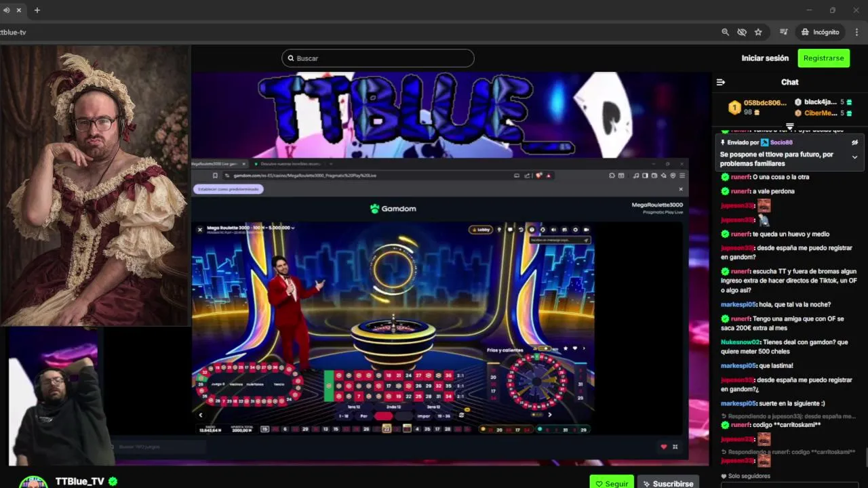The height and width of the screenshot is (488, 868).
Task: Click the Suscribirse button
Action: click(x=668, y=483)
